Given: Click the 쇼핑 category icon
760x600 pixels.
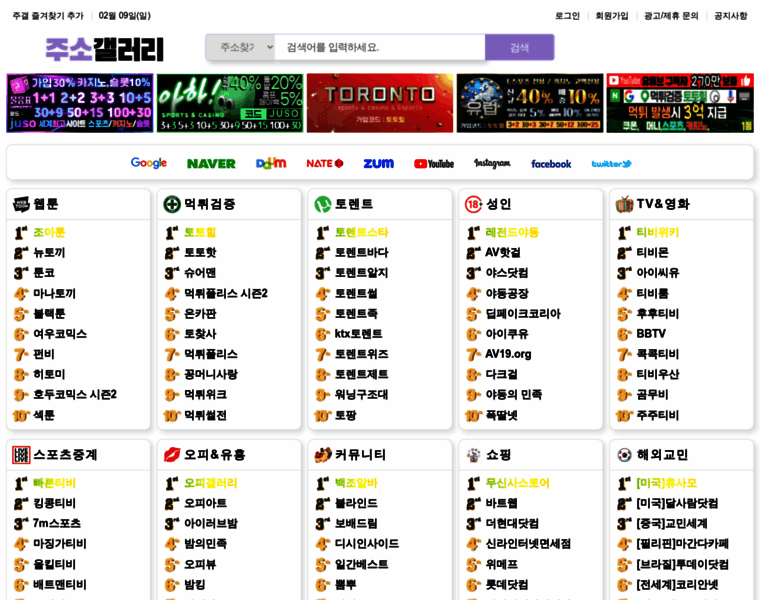Looking at the screenshot, I should click(473, 455).
